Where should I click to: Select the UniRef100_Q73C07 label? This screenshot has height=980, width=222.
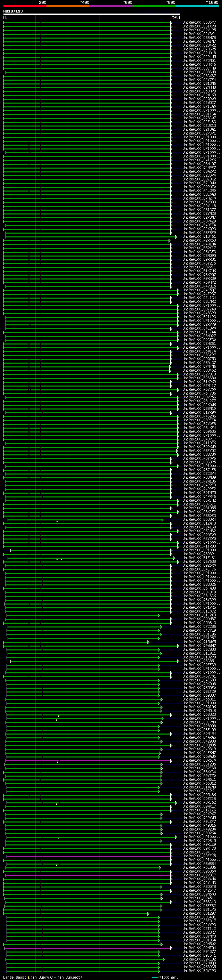(199, 118)
